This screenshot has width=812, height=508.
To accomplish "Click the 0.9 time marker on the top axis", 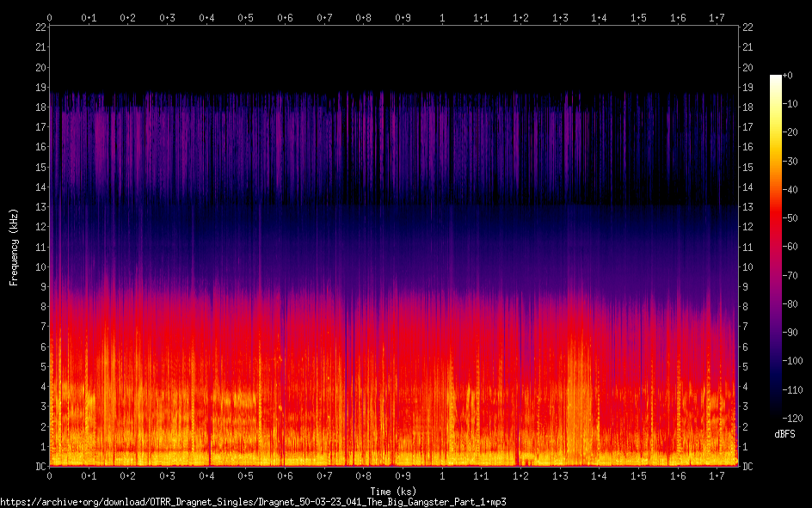I will pyautogui.click(x=403, y=17).
